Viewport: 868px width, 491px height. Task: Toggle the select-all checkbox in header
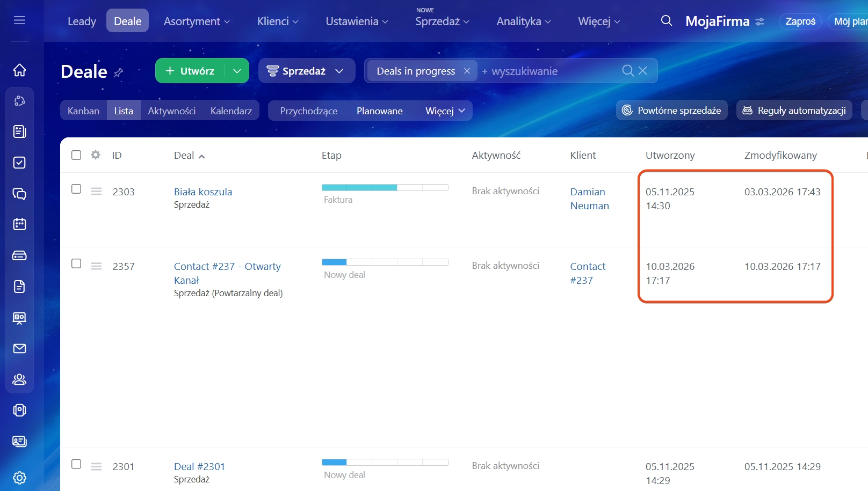click(76, 155)
